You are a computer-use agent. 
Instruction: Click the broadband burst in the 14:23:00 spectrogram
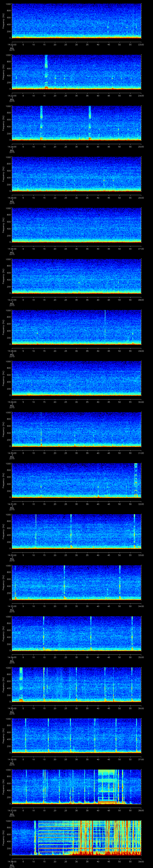[46, 72]
